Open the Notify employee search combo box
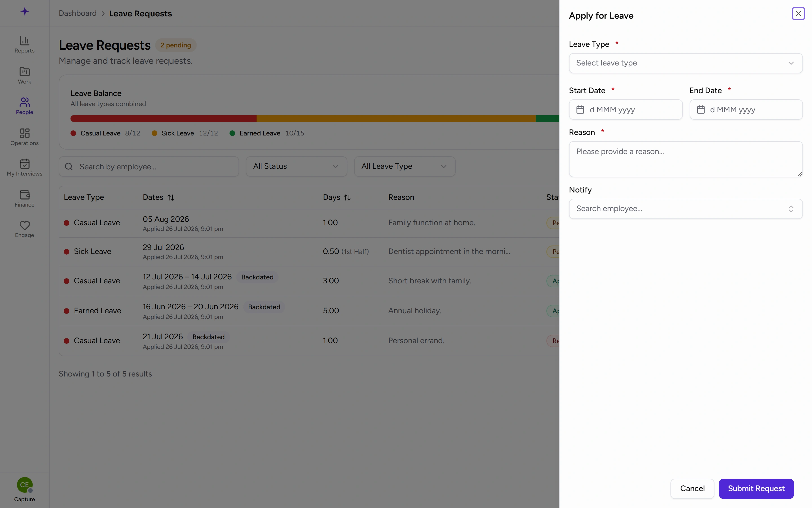The height and width of the screenshot is (508, 812). coord(685,209)
